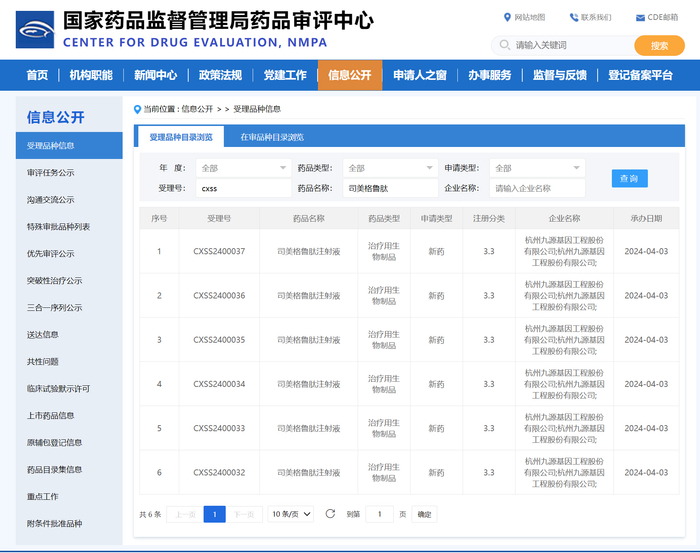Open 临床试验默示许可 sidebar link

pyautogui.click(x=58, y=389)
